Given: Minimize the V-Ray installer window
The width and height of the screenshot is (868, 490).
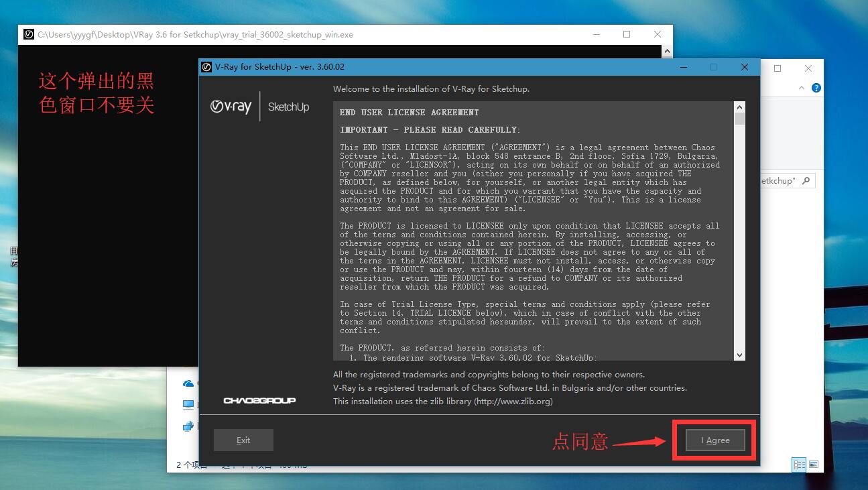Looking at the screenshot, I should click(x=684, y=67).
